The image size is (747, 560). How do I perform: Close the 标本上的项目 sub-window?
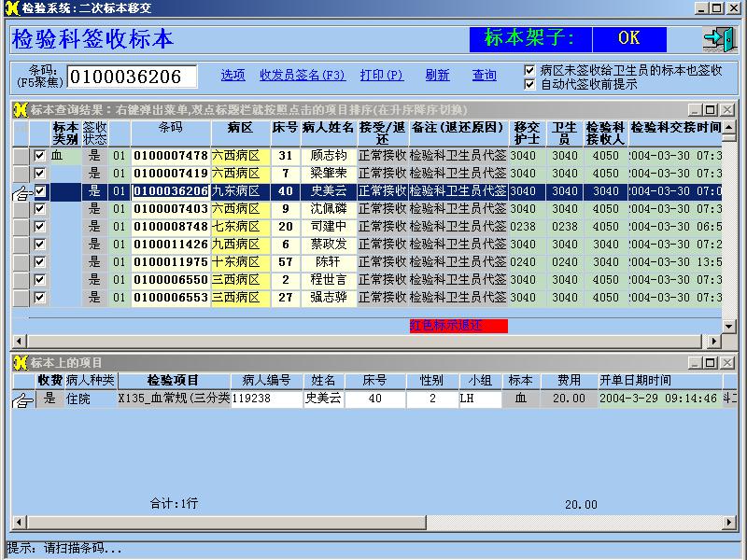coord(726,362)
